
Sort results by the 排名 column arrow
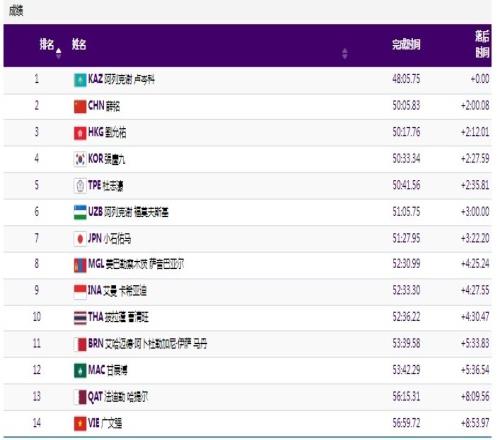(x=59, y=53)
